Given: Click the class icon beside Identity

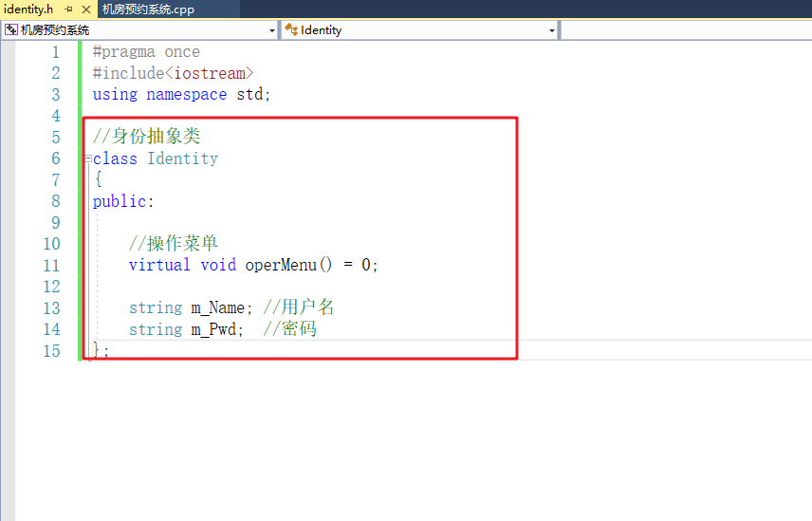Looking at the screenshot, I should 291,30.
